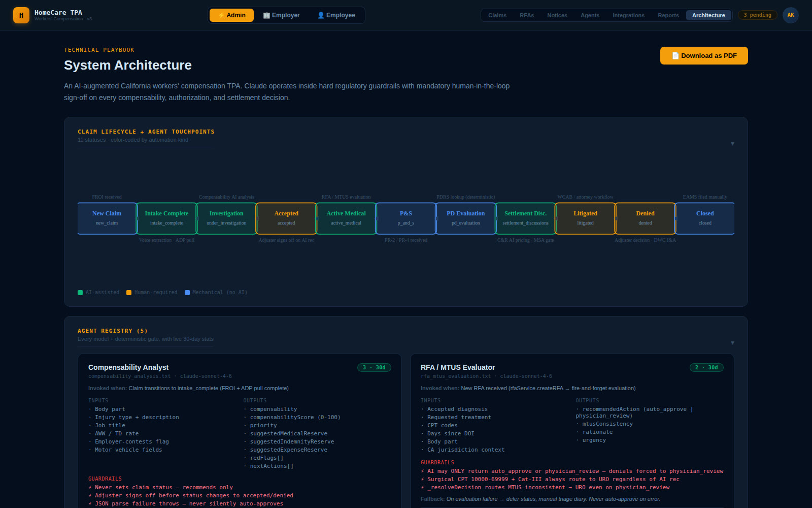Switch to the Admin role
This screenshot has height=508, width=812.
point(232,15)
